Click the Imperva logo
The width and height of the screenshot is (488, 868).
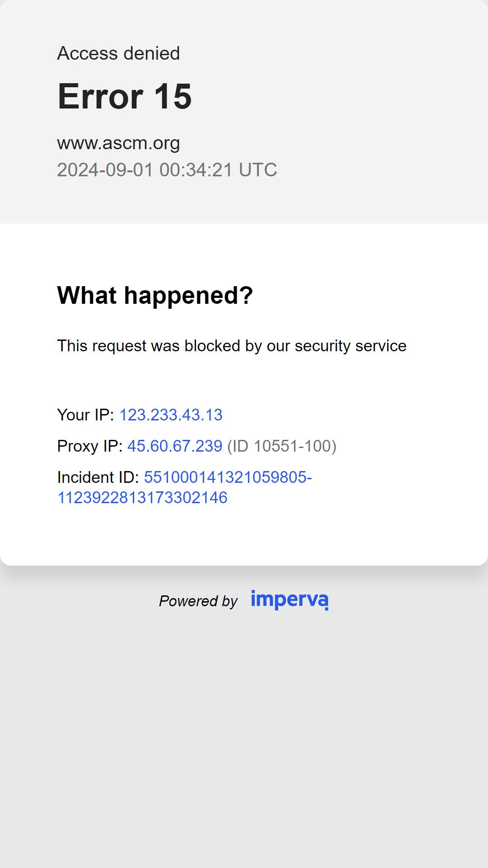tap(290, 600)
